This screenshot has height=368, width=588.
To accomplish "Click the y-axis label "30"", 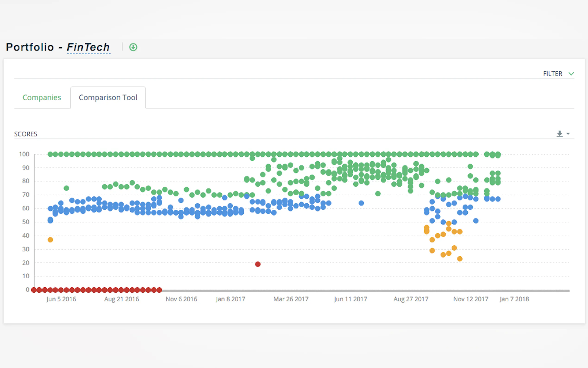I will click(x=26, y=249).
